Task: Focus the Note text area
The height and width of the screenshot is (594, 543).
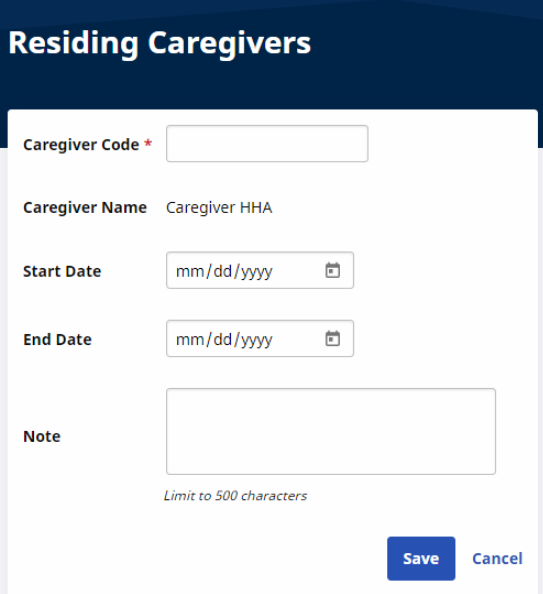Action: (x=331, y=431)
